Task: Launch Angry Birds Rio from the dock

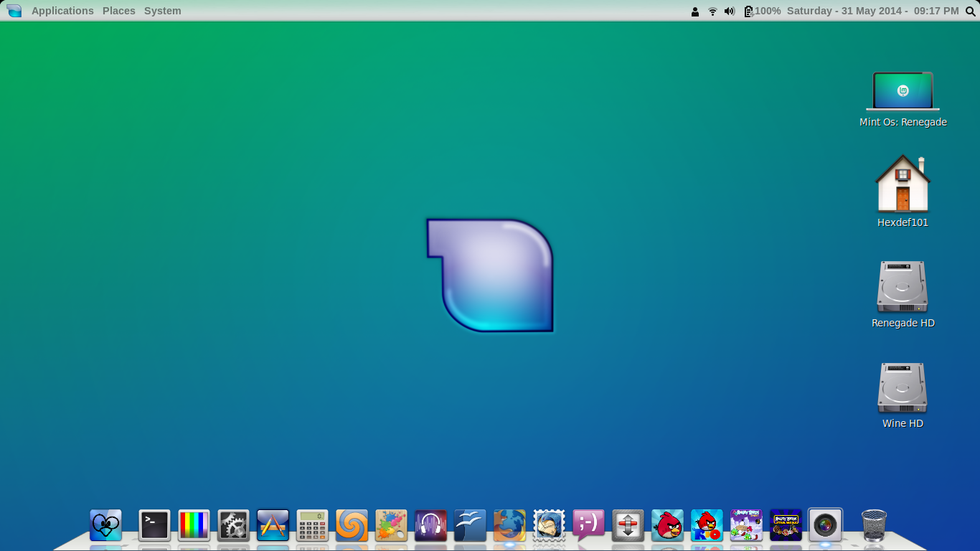Action: click(707, 525)
